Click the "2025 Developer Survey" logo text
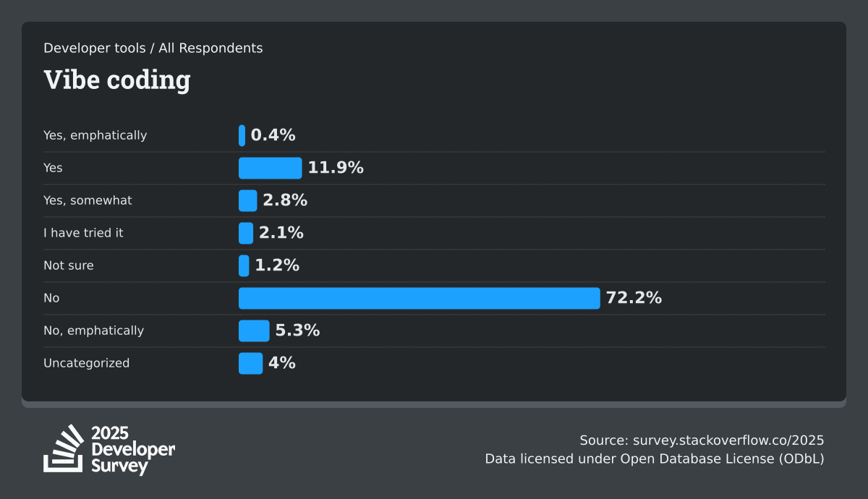Screen dimensions: 868x499 (132, 450)
